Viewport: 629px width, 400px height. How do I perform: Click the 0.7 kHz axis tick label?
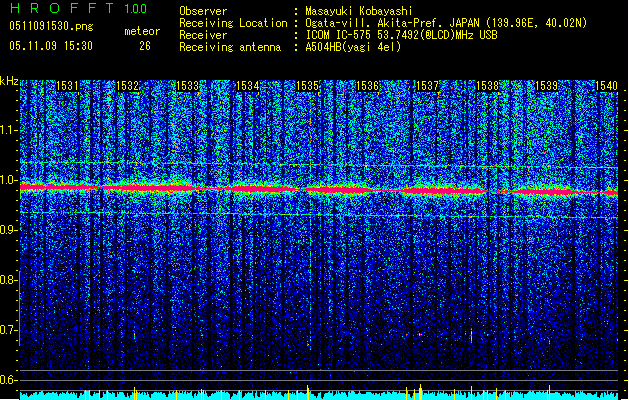pyautogui.click(x=8, y=330)
